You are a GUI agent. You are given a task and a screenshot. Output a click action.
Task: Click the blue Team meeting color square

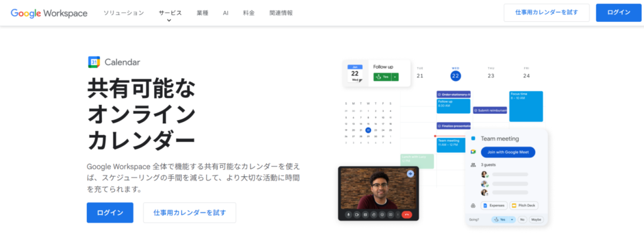coord(473,139)
